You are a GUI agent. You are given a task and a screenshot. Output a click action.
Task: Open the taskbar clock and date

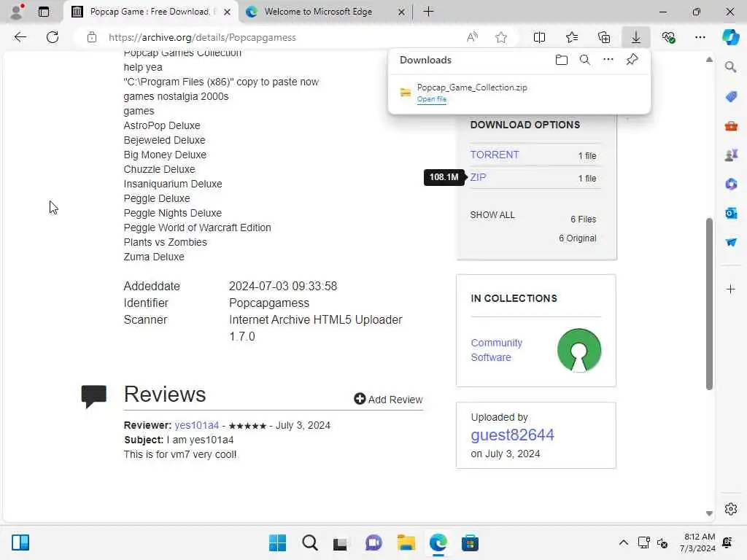(x=697, y=542)
